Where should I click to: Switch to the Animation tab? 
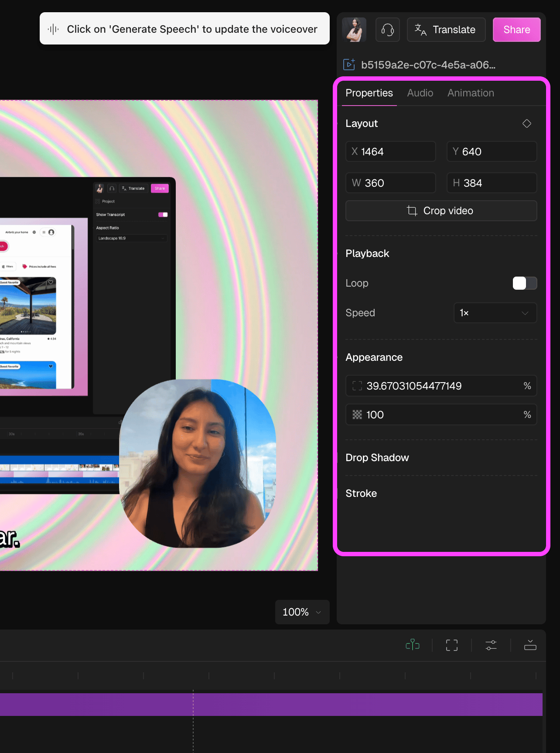[471, 93]
